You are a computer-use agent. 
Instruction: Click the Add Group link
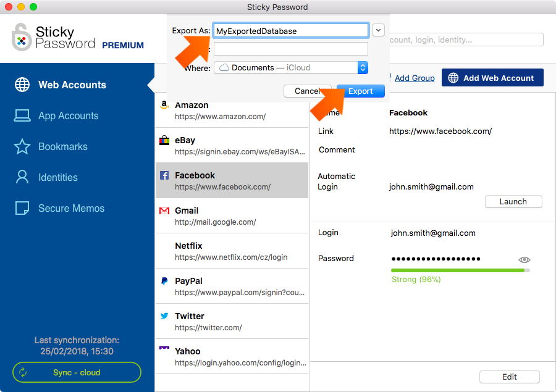click(415, 78)
